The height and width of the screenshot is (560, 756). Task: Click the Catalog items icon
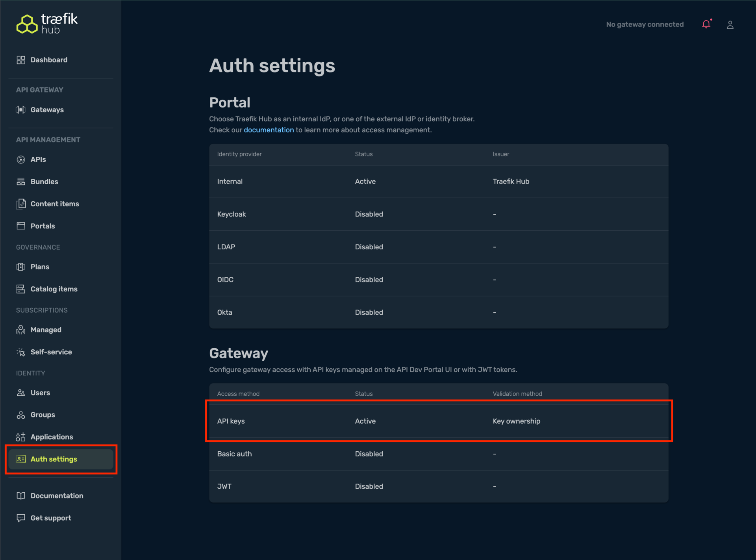click(x=21, y=289)
